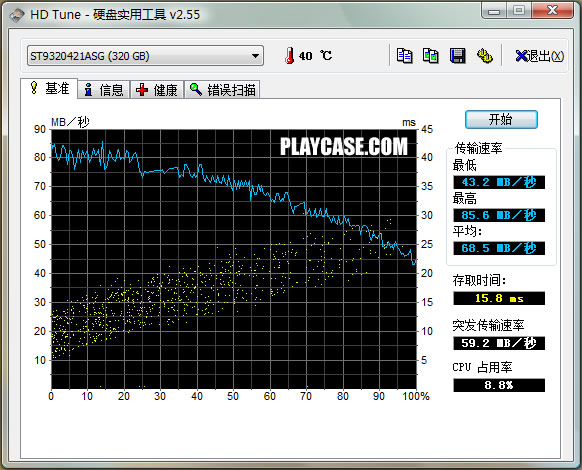Select the ST9320421ASG (320 GB) drive combo box
The width and height of the screenshot is (582, 470).
point(145,56)
